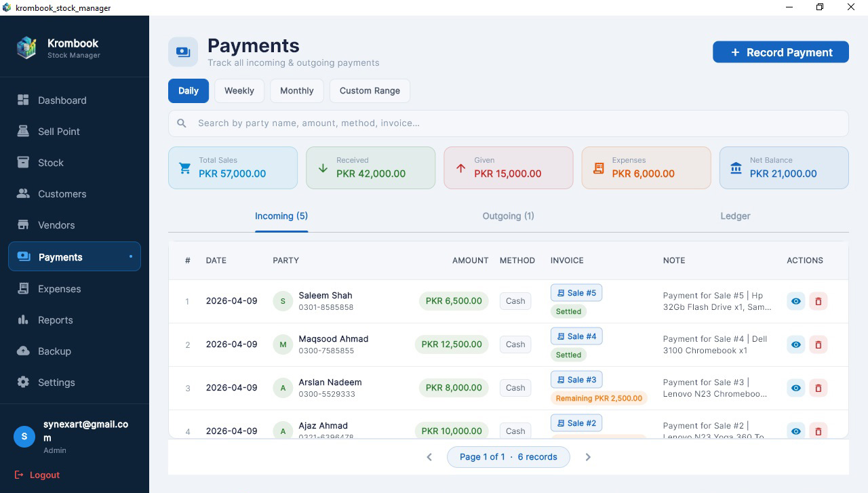Open the Ledger tab
Screen dimensions: 868x493
pyautogui.click(x=735, y=216)
